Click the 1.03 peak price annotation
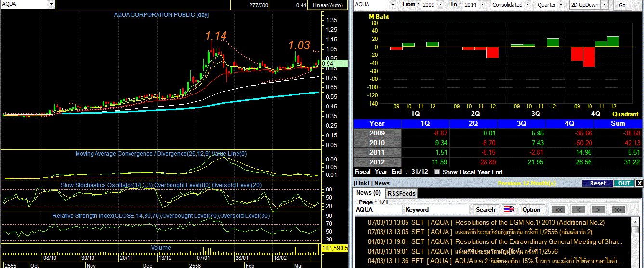The width and height of the screenshot is (644, 268). pyautogui.click(x=299, y=45)
